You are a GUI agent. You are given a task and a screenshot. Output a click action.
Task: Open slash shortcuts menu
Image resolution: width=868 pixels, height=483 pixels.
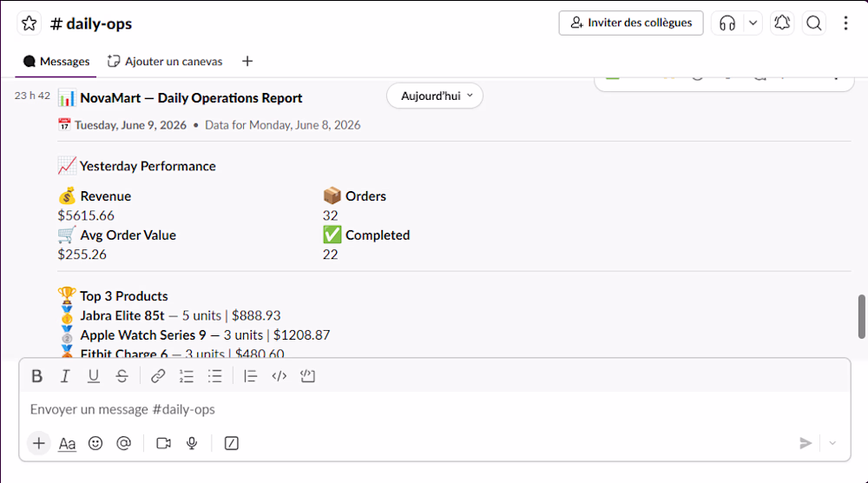pyautogui.click(x=232, y=443)
